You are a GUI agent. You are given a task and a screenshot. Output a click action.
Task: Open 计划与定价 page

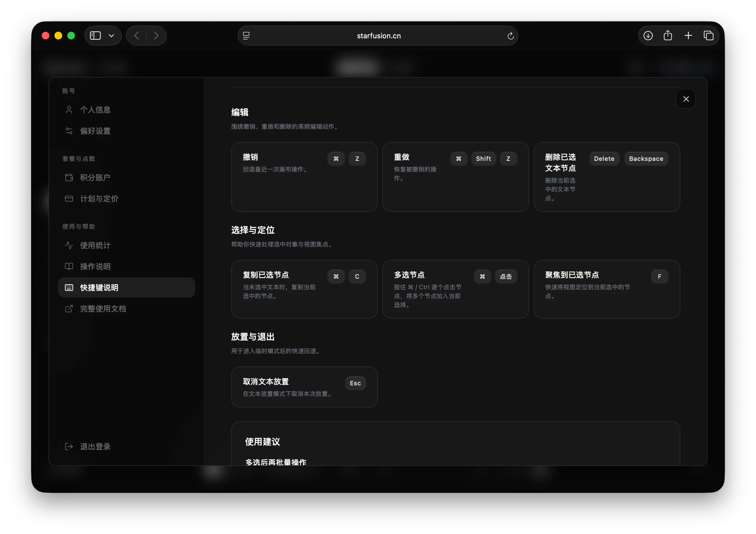(126, 199)
